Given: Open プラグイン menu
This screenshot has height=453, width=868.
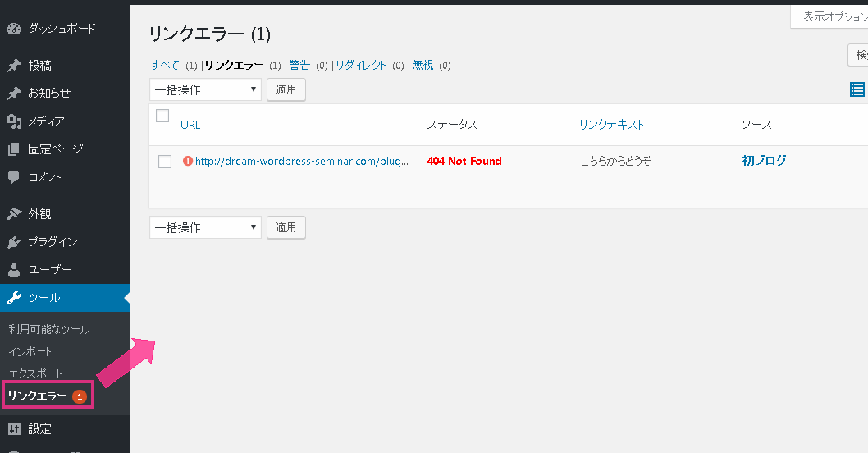Looking at the screenshot, I should 53,241.
